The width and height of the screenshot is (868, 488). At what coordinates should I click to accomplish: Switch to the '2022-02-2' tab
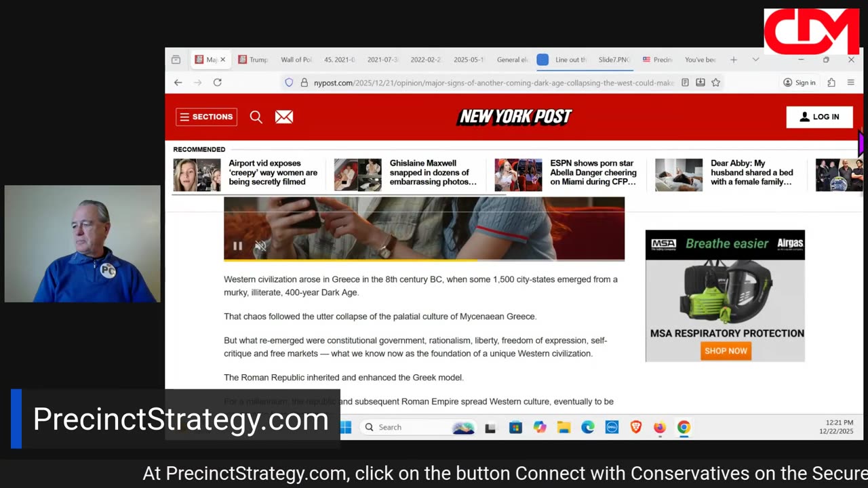425,60
